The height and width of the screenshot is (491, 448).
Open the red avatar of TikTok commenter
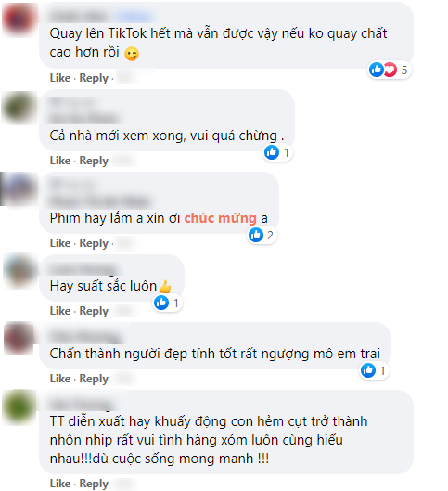[19, 19]
